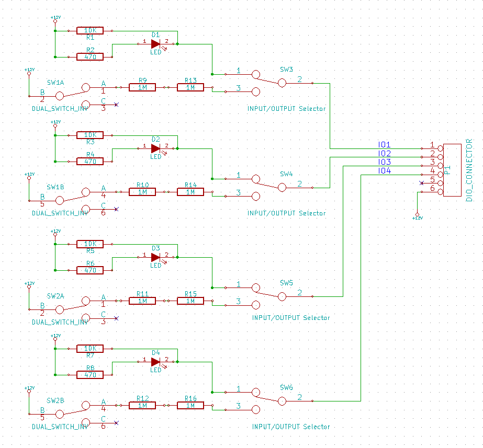Click the SW5 reference label
The width and height of the screenshot is (483, 448).
click(286, 283)
